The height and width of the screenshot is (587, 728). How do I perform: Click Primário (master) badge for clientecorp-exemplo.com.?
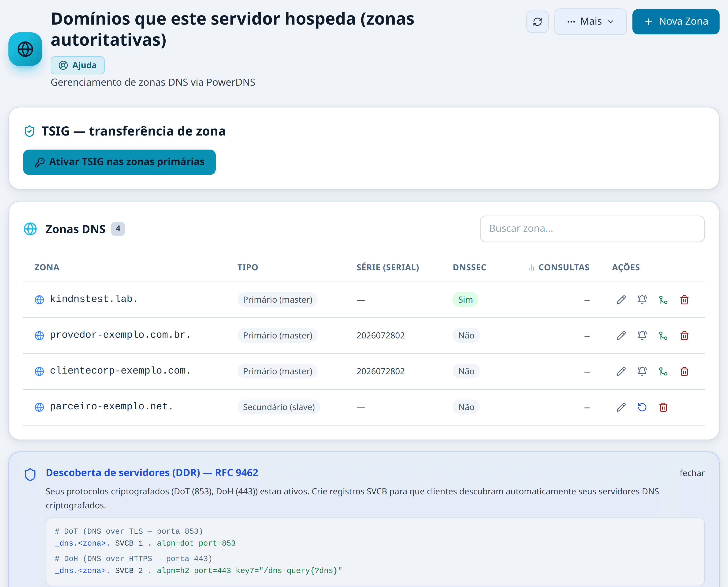coord(278,371)
